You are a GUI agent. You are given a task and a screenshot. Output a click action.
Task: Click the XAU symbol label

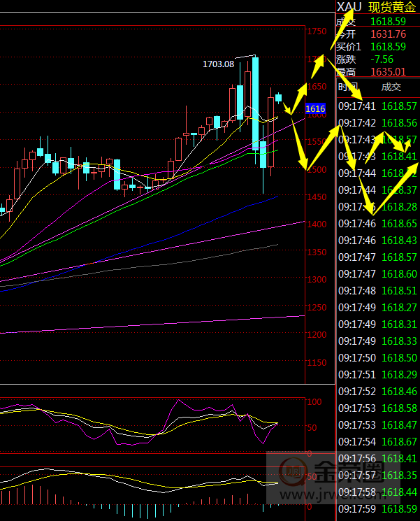point(349,7)
